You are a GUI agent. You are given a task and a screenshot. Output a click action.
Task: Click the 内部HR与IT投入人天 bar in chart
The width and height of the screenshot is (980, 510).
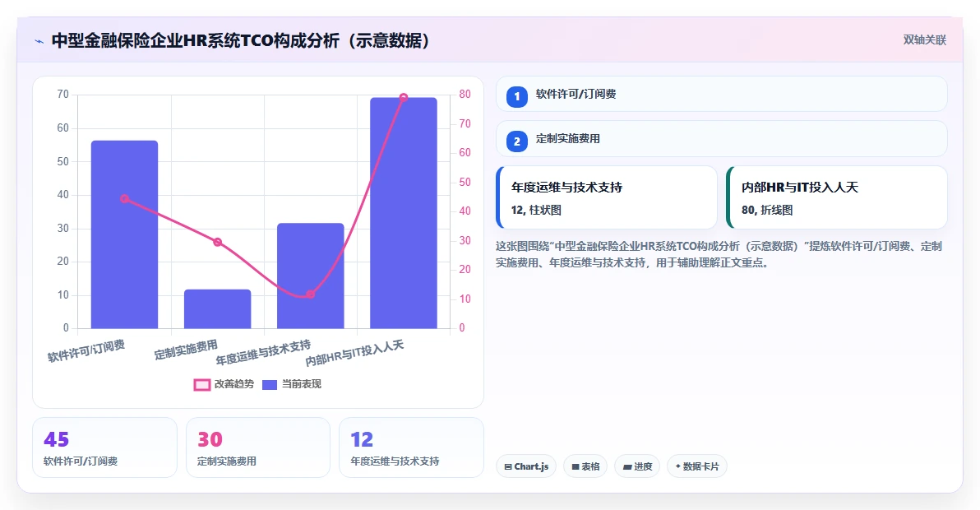403,213
